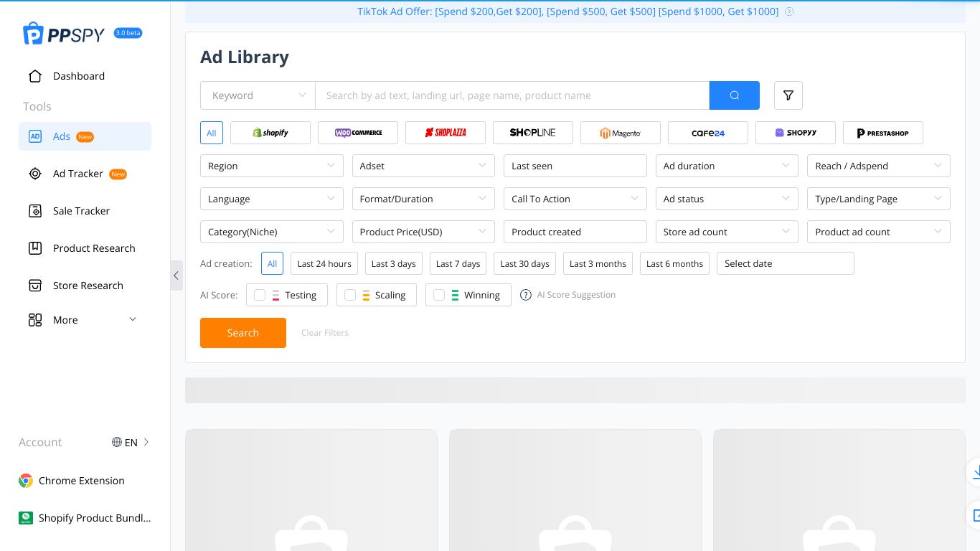Filter ads by WooCommerce platform logo
The width and height of the screenshot is (980, 551).
[358, 133]
